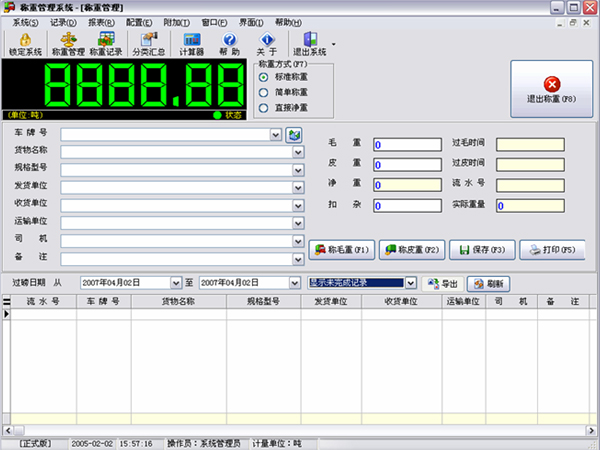Select the 标准称重 radio option

click(264, 77)
